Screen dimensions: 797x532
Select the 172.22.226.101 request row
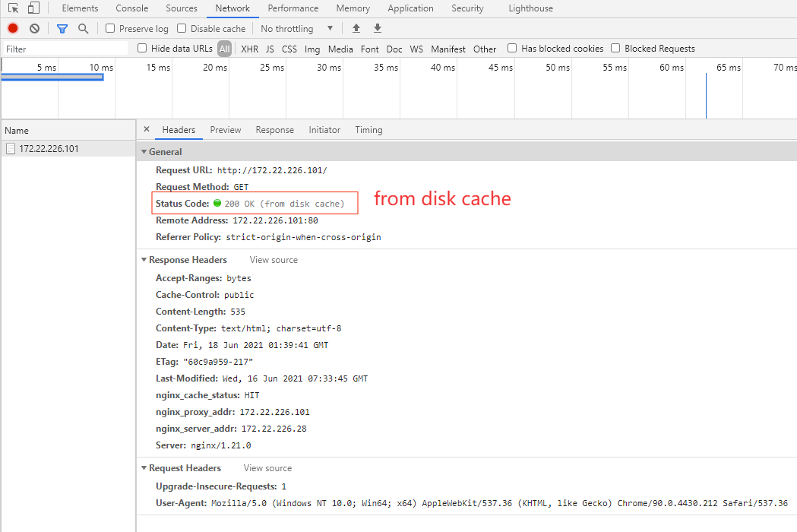click(x=68, y=148)
